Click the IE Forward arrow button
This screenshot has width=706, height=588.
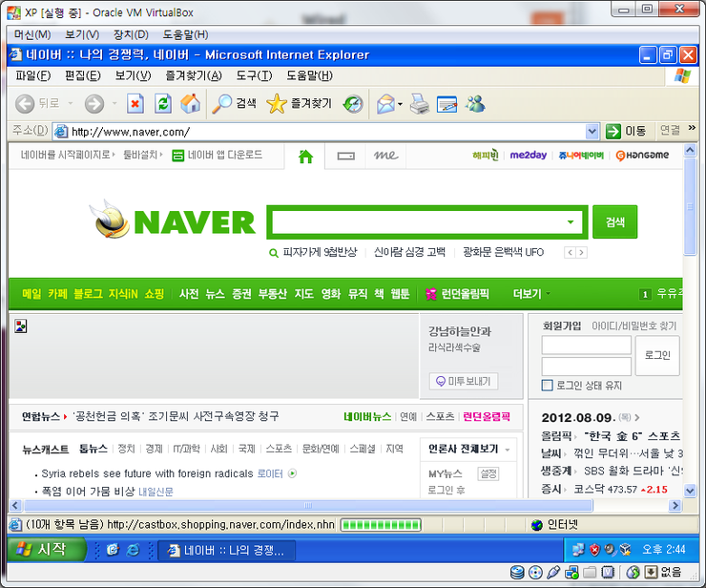click(x=94, y=104)
